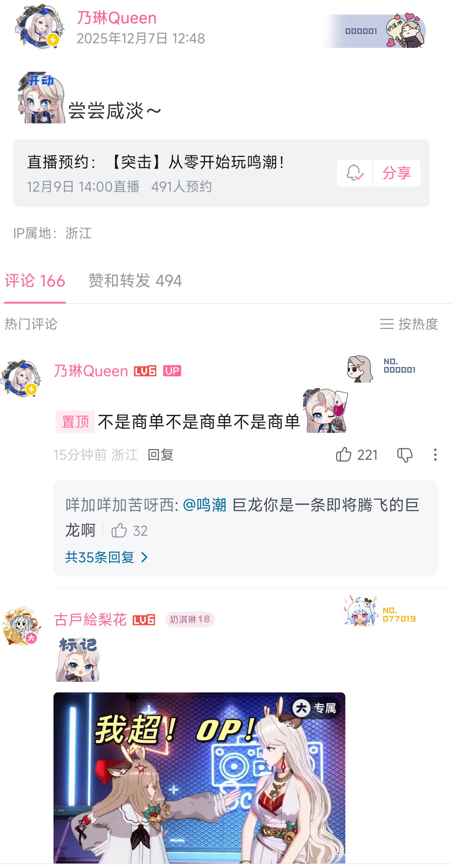Dislike the pinned comment by 乃琳Queen
452x868 pixels.
click(405, 455)
